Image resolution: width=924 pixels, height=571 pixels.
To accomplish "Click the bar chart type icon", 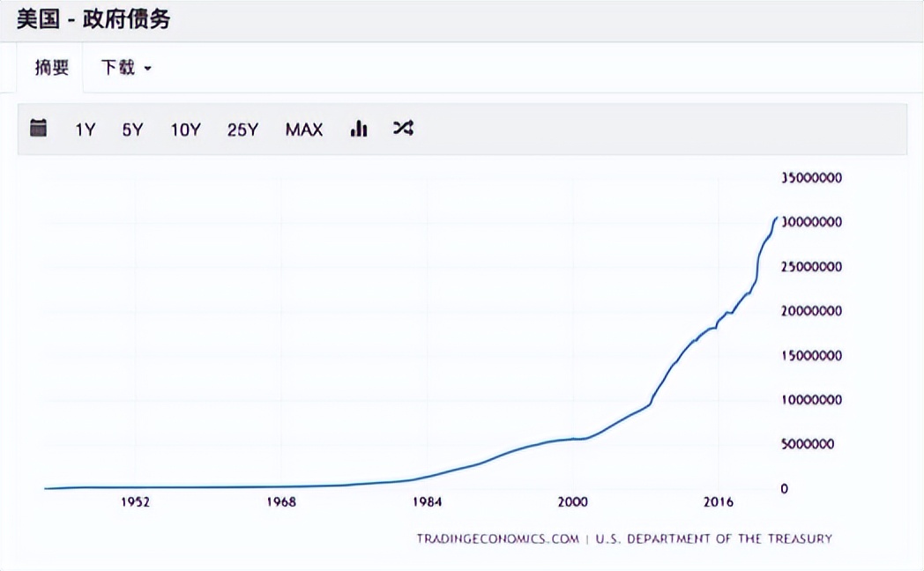I will [x=359, y=129].
